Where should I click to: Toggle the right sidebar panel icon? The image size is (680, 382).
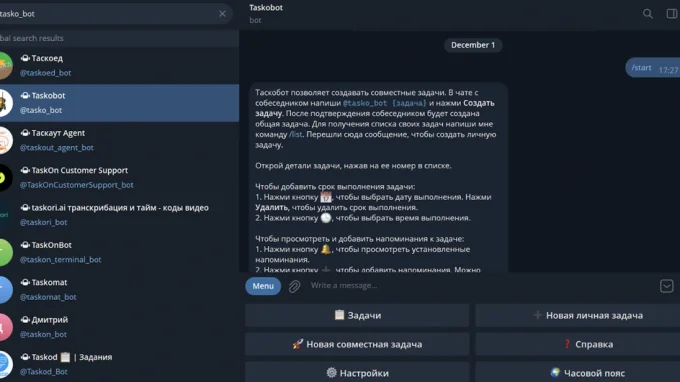click(x=672, y=14)
